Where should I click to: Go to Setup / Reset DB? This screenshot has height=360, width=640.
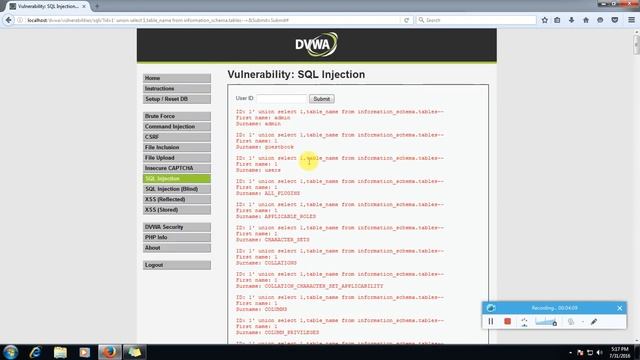coord(177,99)
